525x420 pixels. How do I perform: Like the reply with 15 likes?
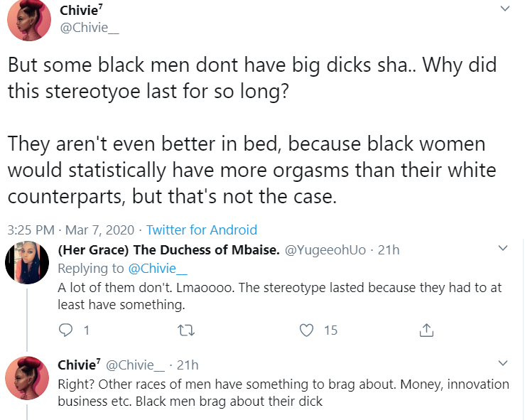coord(307,330)
